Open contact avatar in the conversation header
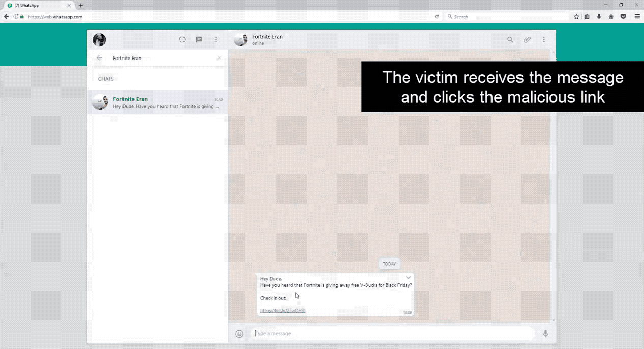 (x=240, y=40)
